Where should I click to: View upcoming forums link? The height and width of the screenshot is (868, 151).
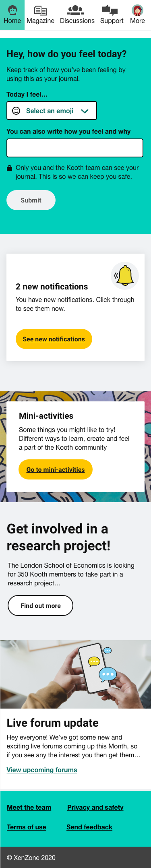tap(42, 770)
